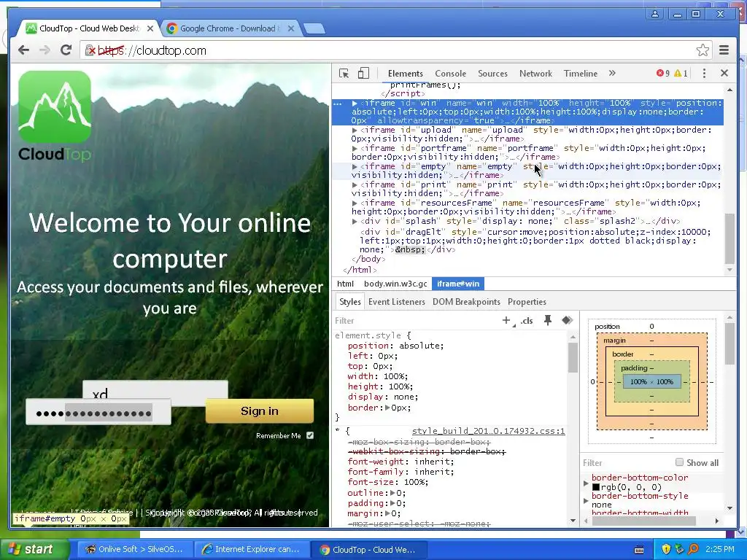Click the yellow warning count indicator
Screen dimensions: 747x560
pyautogui.click(x=681, y=74)
